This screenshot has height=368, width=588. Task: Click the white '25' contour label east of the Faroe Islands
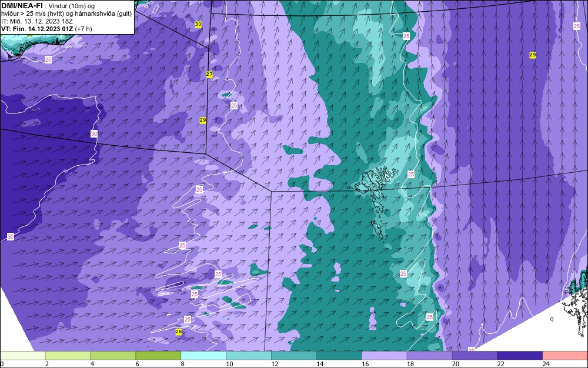(x=411, y=174)
